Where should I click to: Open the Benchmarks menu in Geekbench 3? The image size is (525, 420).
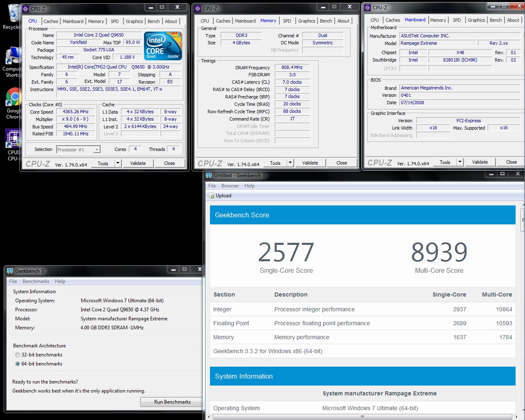[36, 281]
